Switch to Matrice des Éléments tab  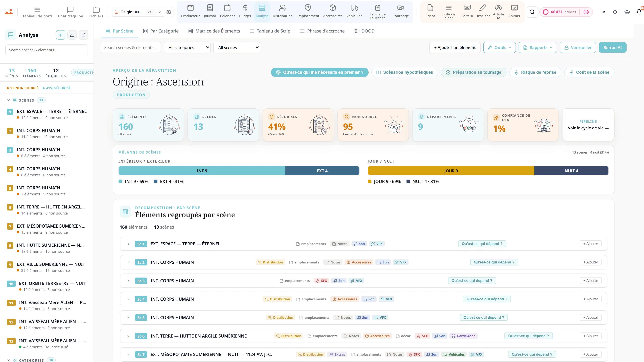[x=214, y=31]
